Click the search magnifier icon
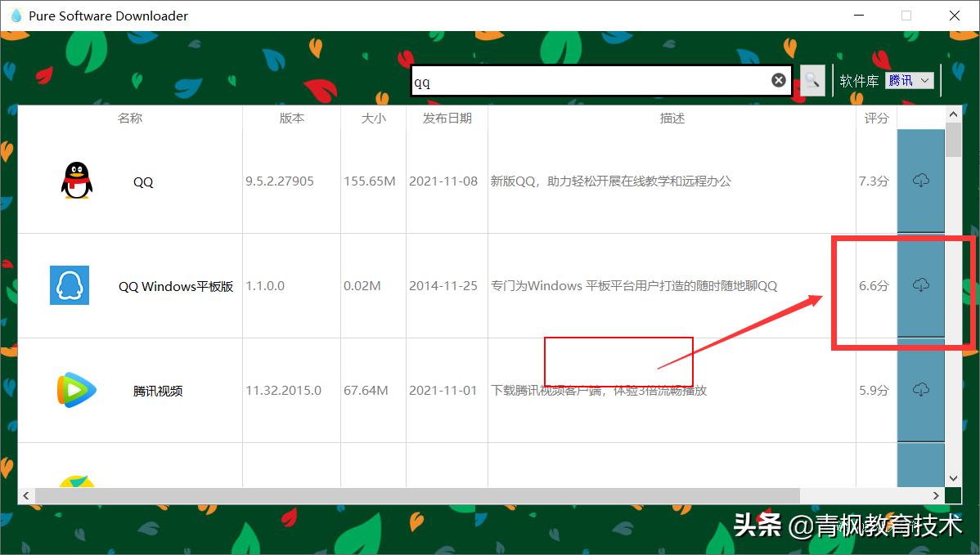The height and width of the screenshot is (555, 980). tap(811, 81)
